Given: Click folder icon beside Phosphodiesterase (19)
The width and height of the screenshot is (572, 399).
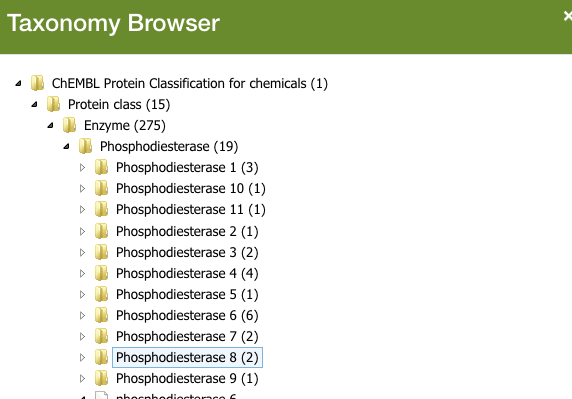Looking at the screenshot, I should tap(86, 146).
